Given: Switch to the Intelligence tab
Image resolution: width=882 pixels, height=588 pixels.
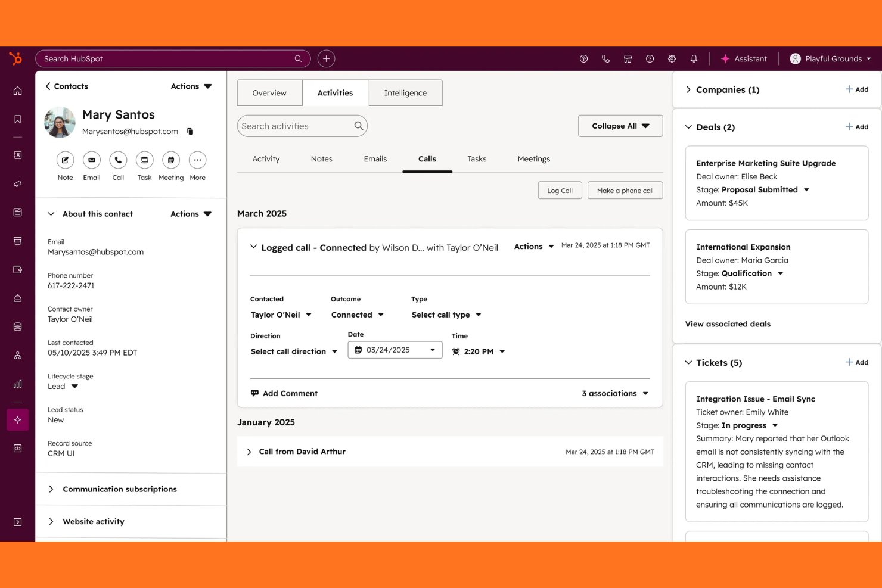Looking at the screenshot, I should click(x=405, y=92).
